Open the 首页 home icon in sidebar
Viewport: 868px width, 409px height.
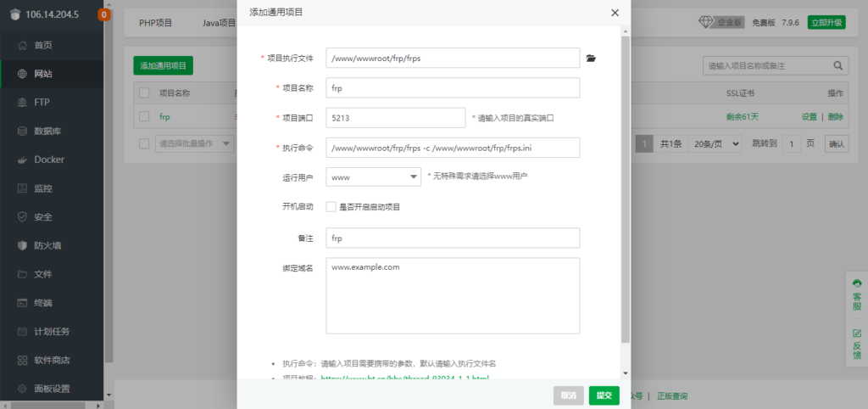point(22,46)
